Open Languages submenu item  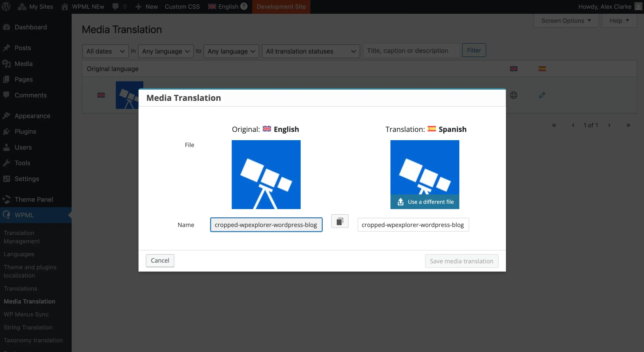(19, 254)
